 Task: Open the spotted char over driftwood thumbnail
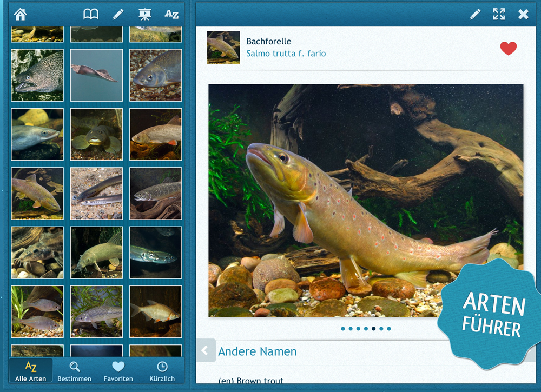click(x=156, y=194)
